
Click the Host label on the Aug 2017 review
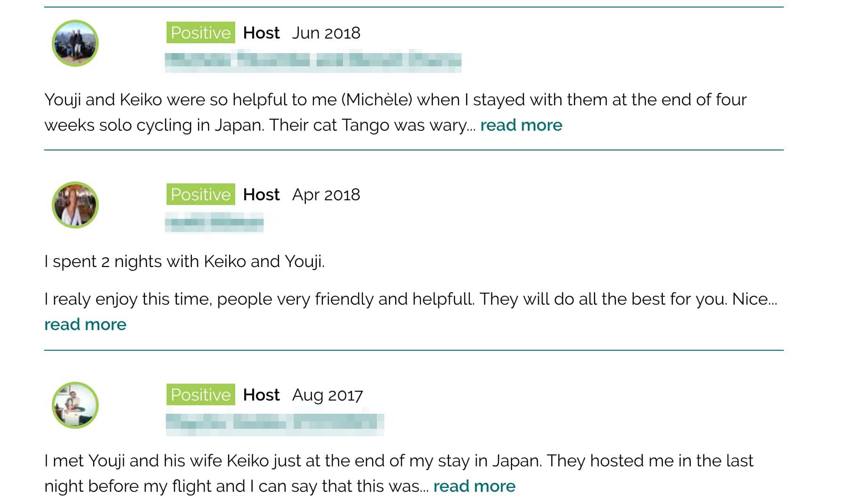261,395
